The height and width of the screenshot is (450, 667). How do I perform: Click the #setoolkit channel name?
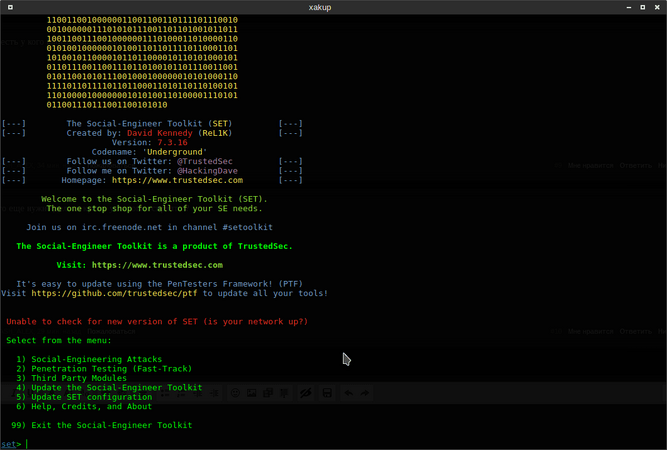248,227
